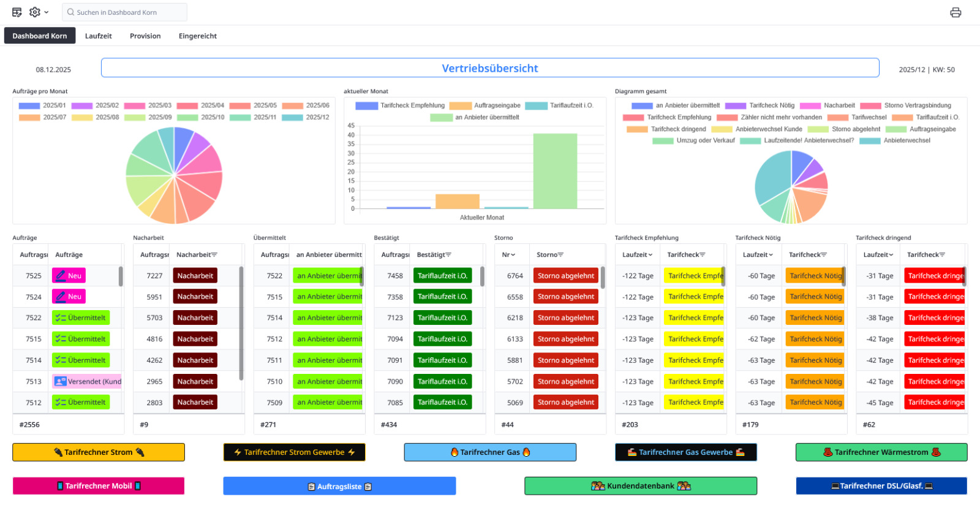The height and width of the screenshot is (521, 980).
Task: Click the Kundendatenbank button
Action: coord(641,486)
